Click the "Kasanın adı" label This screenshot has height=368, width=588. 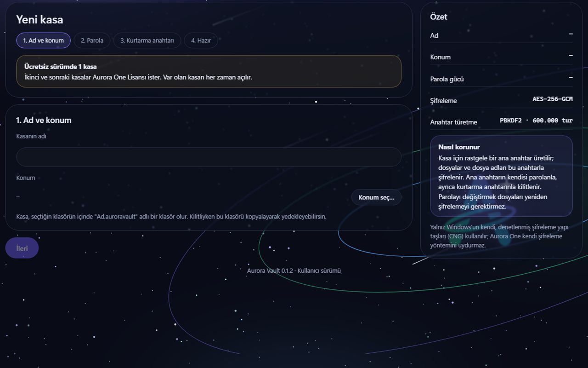pos(31,136)
